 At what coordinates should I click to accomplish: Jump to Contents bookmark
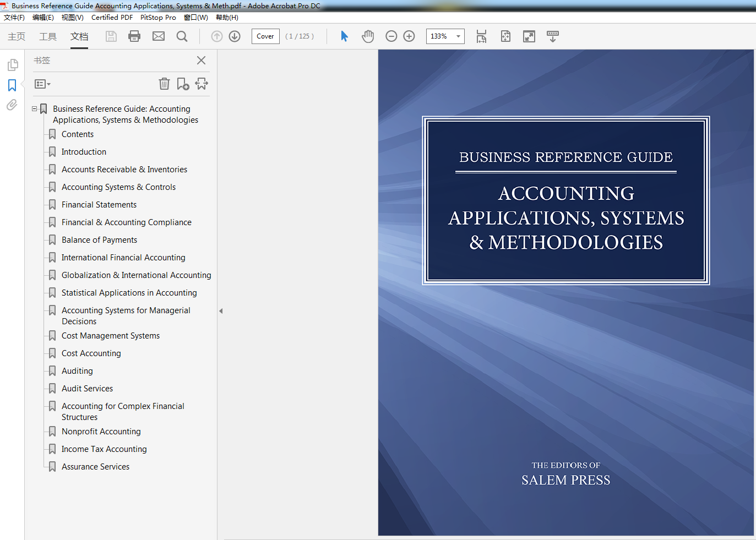pos(78,134)
